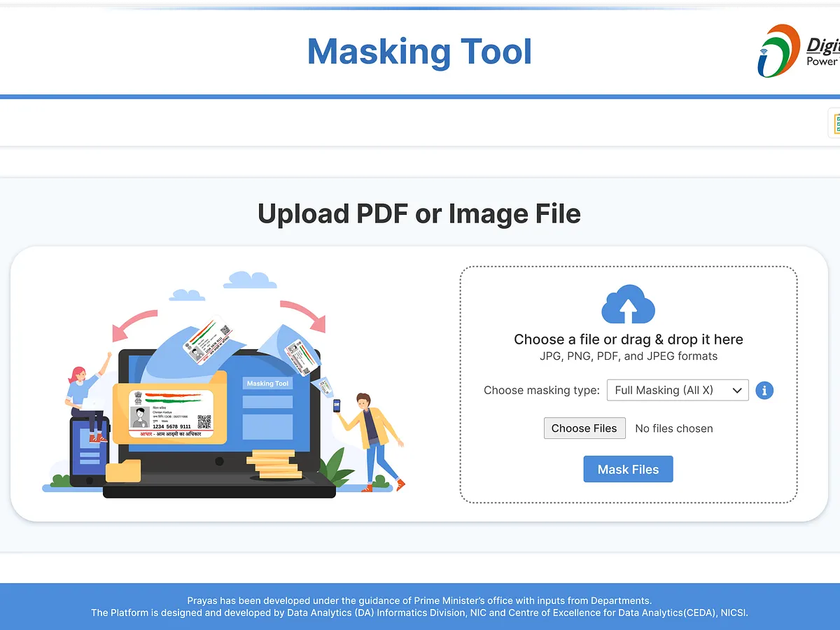
Task: Click the "No files chosen" label
Action: point(673,428)
